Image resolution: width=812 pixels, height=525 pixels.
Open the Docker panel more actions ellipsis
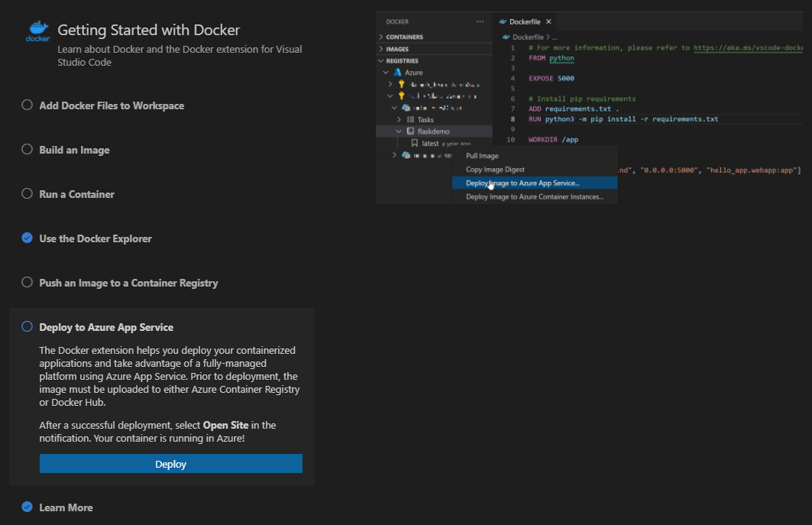point(480,21)
